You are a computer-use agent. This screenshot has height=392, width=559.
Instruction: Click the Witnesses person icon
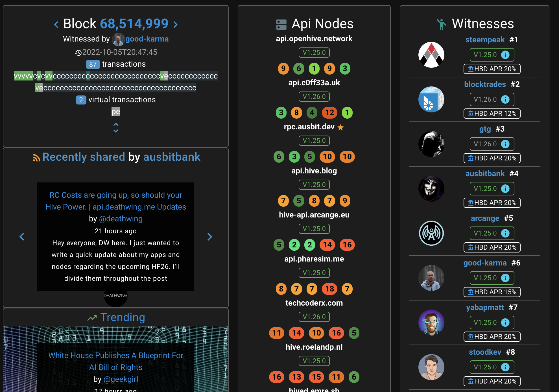click(441, 25)
